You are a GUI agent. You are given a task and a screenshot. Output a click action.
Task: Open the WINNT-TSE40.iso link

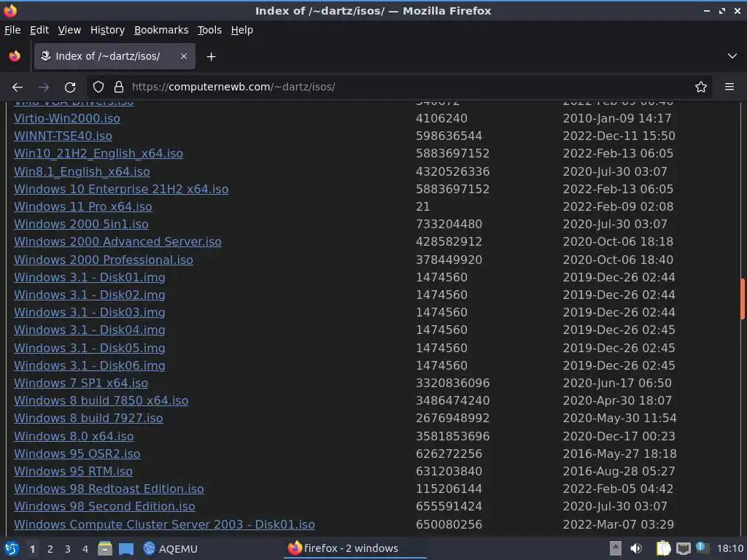[63, 136]
